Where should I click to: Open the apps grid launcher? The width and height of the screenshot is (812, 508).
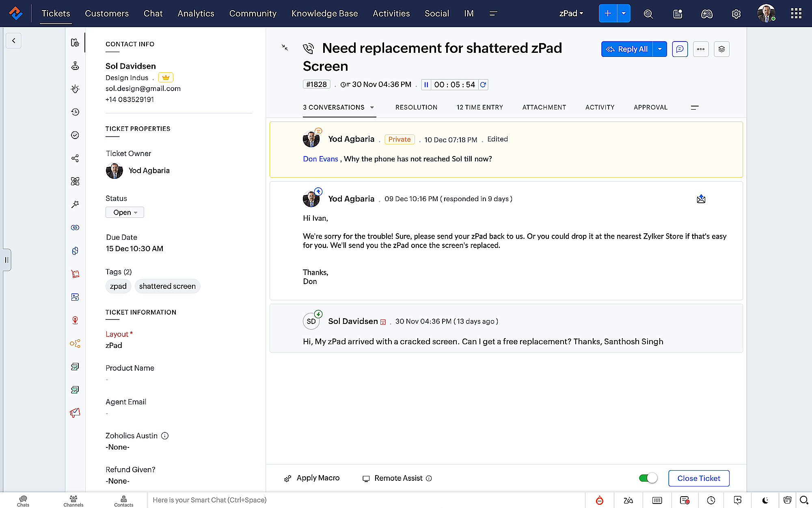click(x=796, y=13)
